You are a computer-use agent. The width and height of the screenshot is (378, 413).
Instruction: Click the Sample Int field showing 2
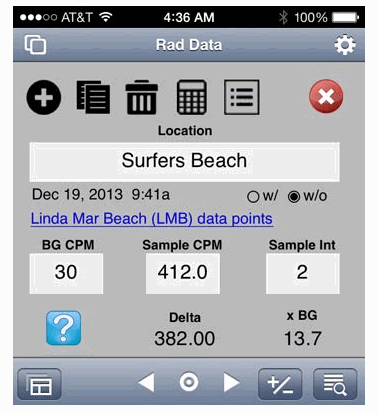point(303,274)
